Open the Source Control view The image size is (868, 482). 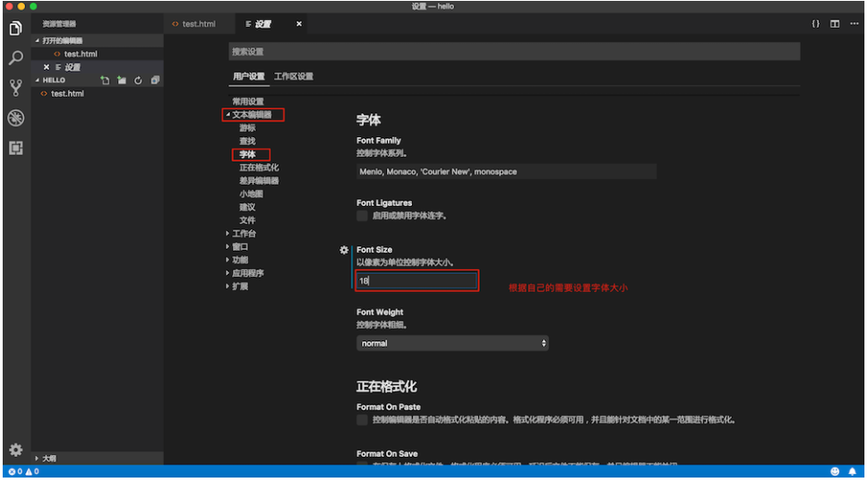[16, 88]
